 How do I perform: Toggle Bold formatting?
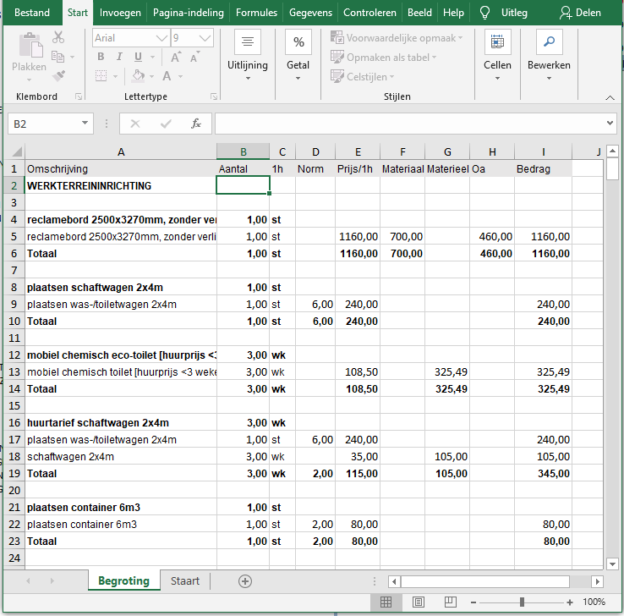(101, 57)
